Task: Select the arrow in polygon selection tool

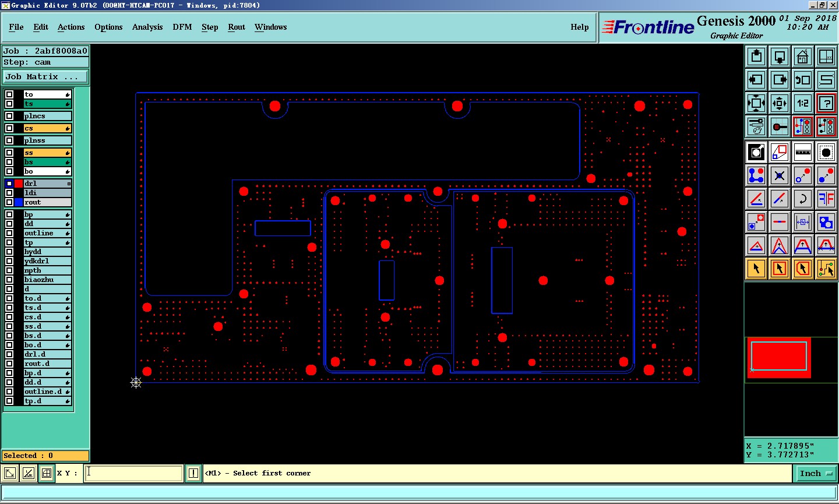Action: pos(803,269)
